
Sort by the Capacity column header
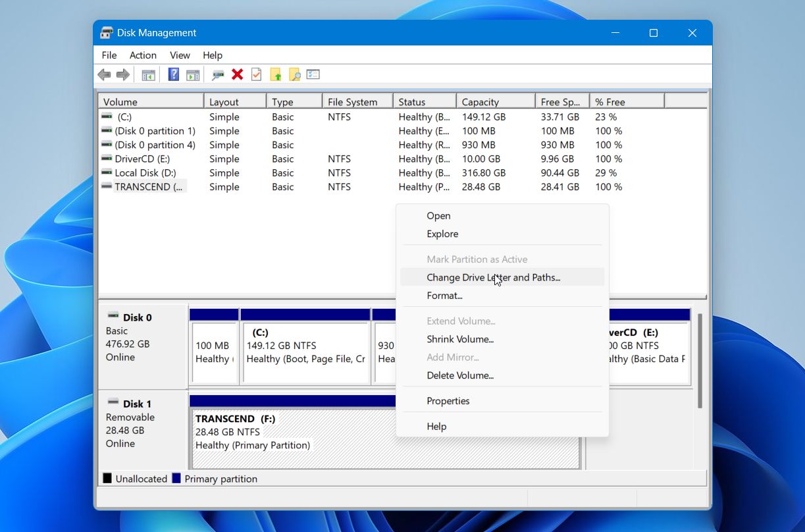tap(496, 101)
